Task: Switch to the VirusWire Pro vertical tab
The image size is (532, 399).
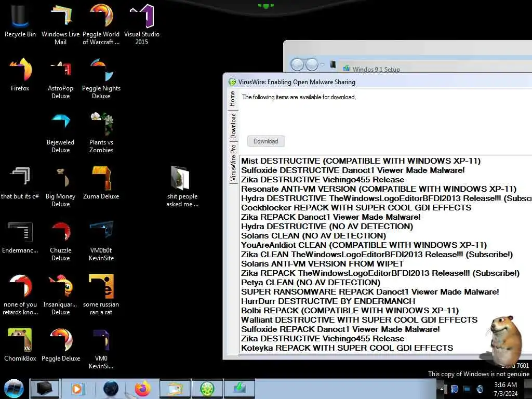Action: pyautogui.click(x=233, y=163)
